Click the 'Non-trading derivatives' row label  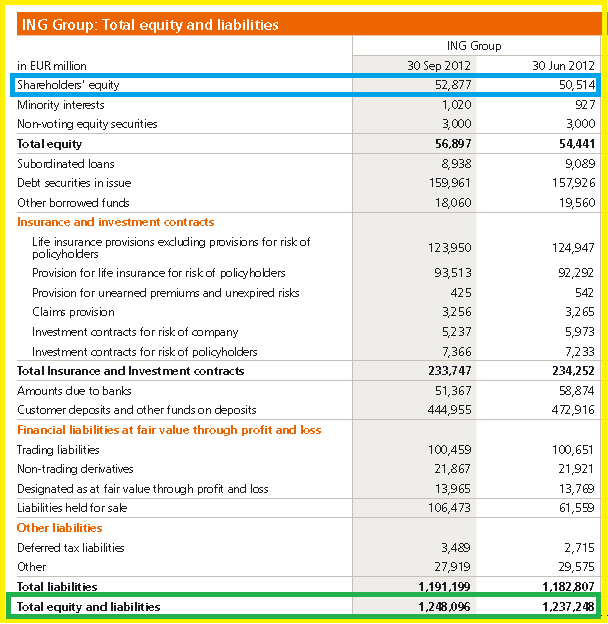(75, 469)
